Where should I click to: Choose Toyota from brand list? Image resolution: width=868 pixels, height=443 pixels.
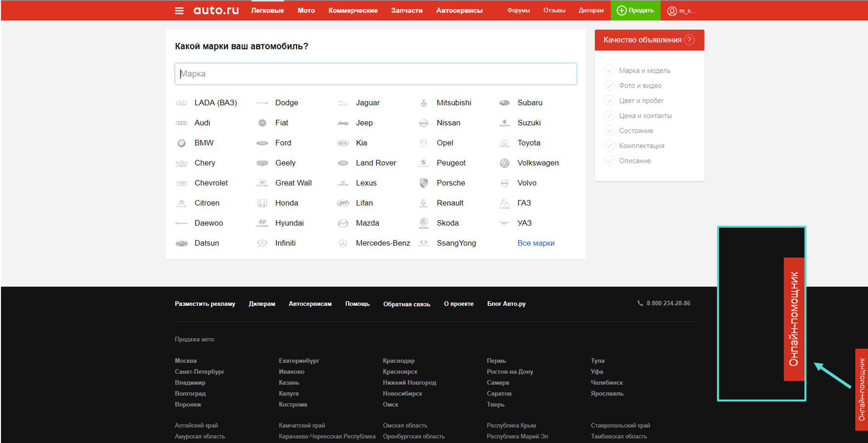(529, 143)
